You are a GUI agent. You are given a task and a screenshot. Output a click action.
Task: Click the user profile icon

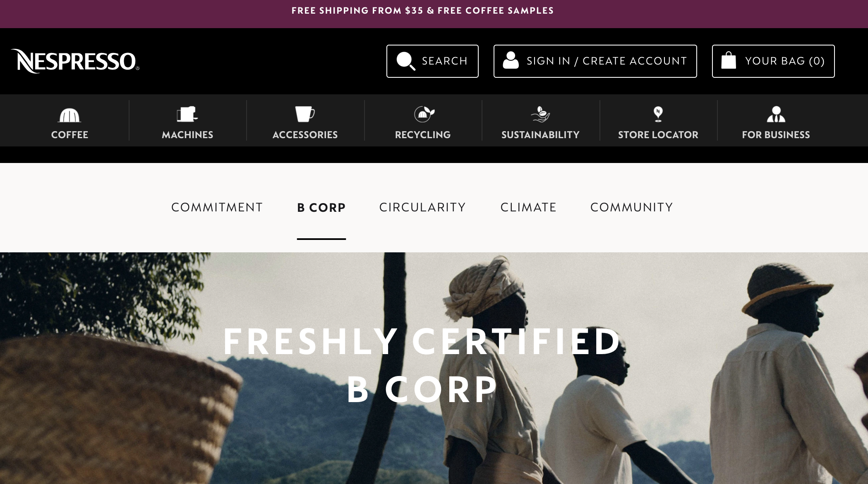point(511,60)
